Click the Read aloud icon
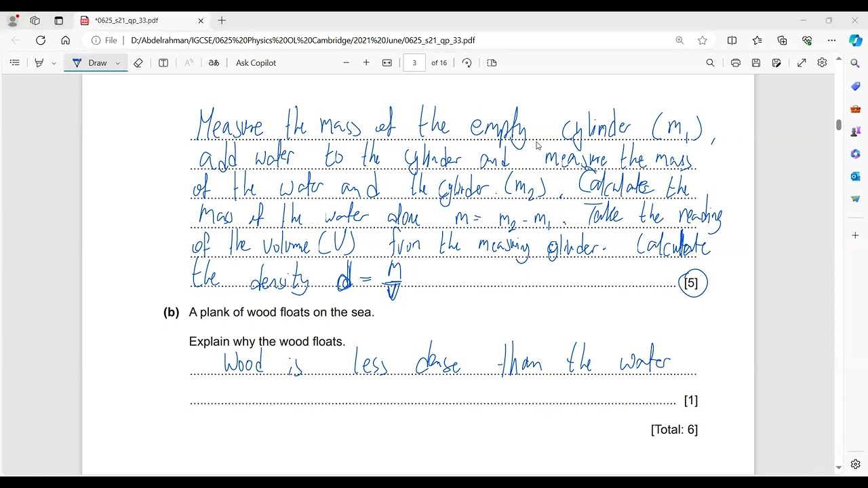The width and height of the screenshot is (868, 488). tap(189, 62)
